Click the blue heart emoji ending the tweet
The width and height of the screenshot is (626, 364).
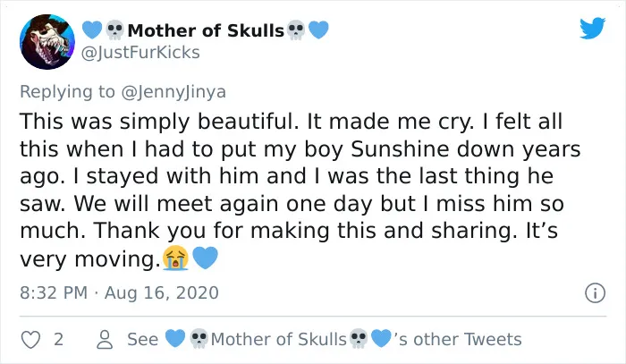pyautogui.click(x=205, y=258)
